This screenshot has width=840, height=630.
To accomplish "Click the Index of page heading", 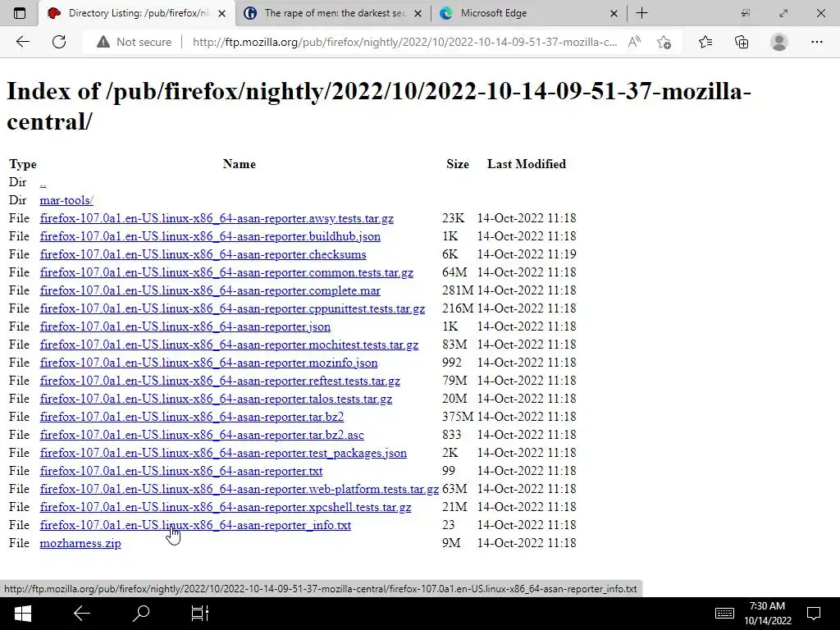I will (379, 106).
